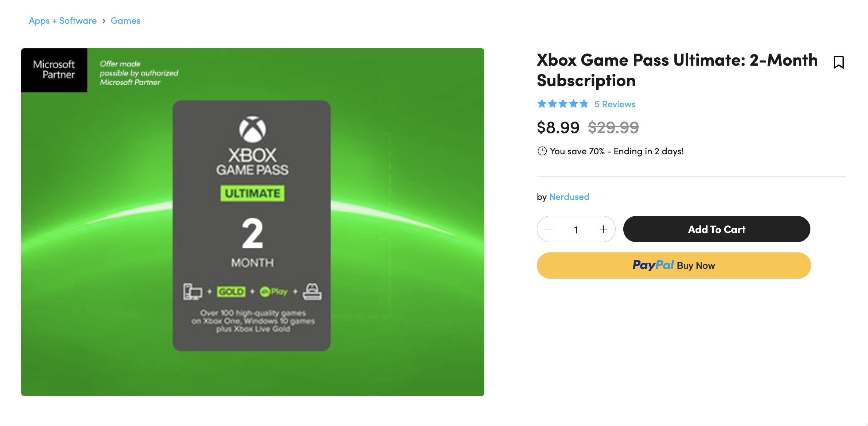
Task: Click the clock icon beside the savings message
Action: (543, 151)
